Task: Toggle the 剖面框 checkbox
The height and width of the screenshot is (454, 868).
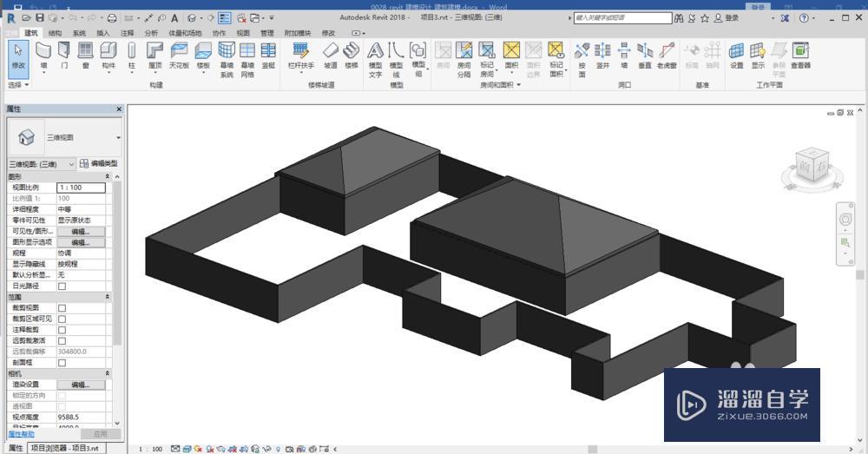Action: [x=62, y=363]
